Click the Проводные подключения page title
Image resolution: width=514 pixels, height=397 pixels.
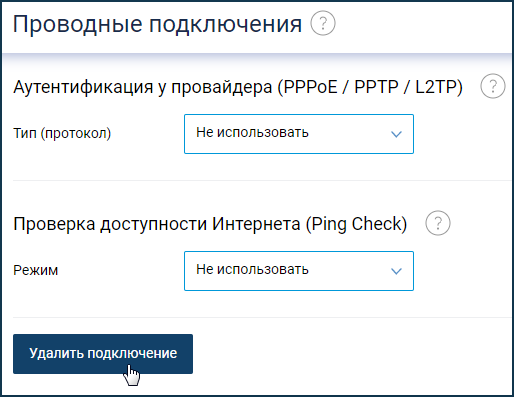coord(157,24)
